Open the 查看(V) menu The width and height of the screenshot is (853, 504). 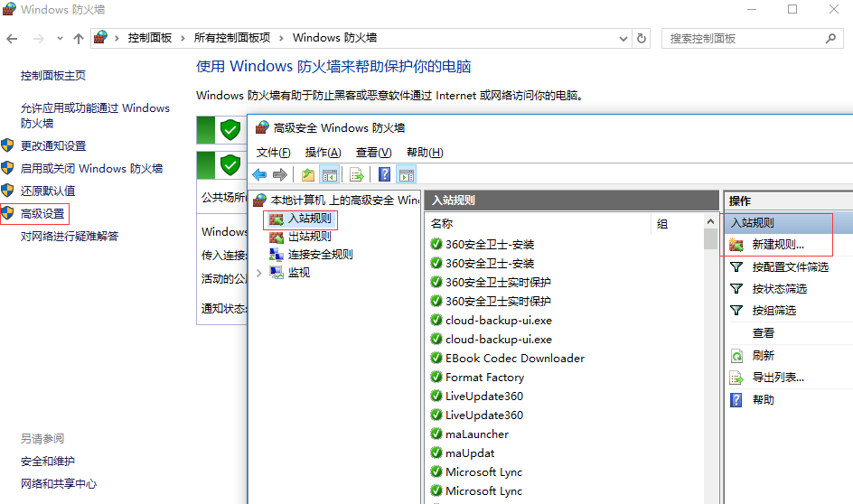click(x=373, y=153)
